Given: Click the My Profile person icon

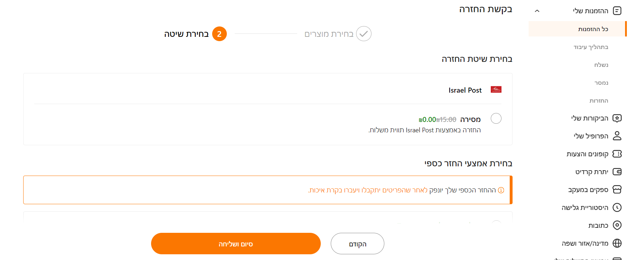Looking at the screenshot, I should click(x=617, y=136).
